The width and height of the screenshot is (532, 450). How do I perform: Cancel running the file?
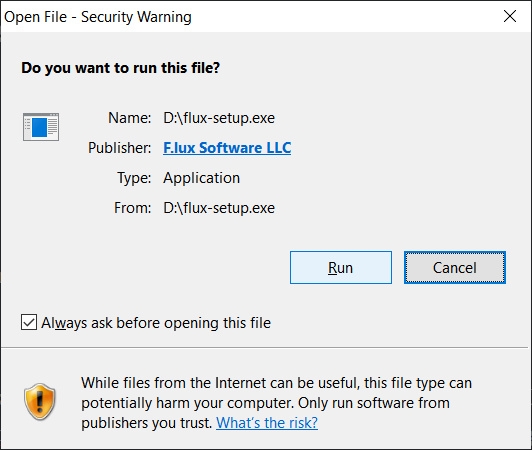point(455,267)
